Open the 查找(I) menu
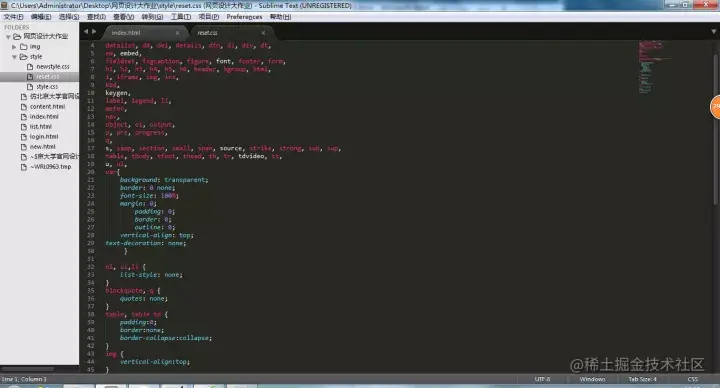Screen dimensions: 720x388 [x=96, y=17]
